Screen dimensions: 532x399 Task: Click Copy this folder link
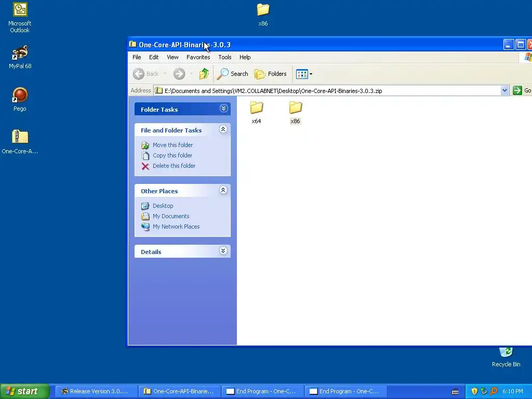[172, 155]
